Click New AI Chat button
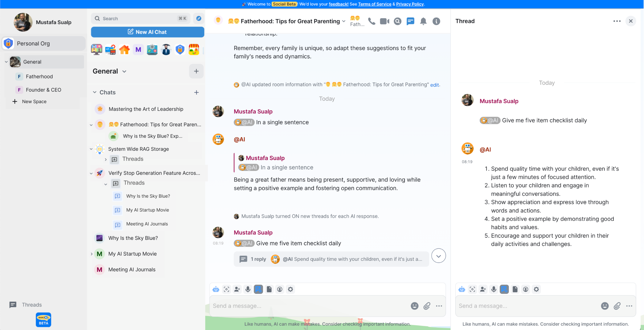The image size is (644, 330). click(x=147, y=32)
